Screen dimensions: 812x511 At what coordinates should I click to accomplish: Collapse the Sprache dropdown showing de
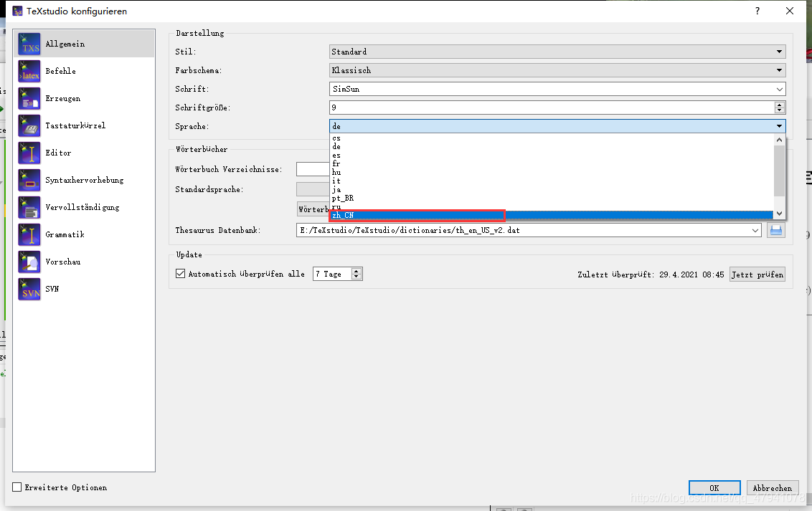coord(557,126)
